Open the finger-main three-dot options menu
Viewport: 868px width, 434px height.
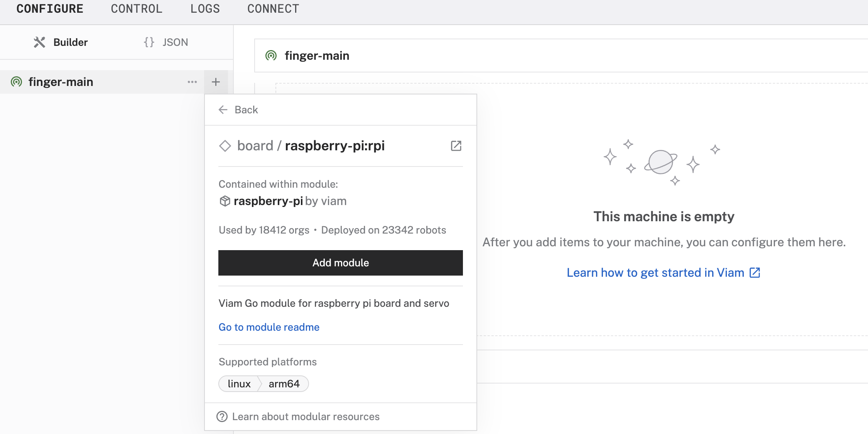[192, 82]
